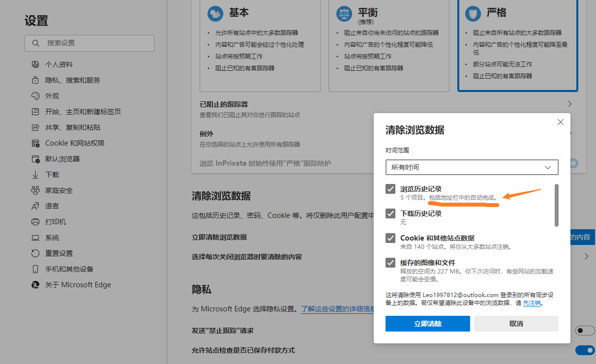Click the 搜索设置 search field
The height and width of the screenshot is (364, 596).
point(89,43)
